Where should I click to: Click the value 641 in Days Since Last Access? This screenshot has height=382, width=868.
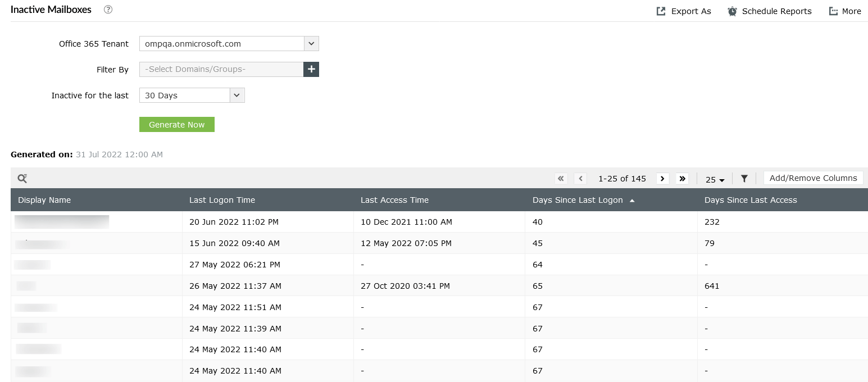pyautogui.click(x=712, y=286)
